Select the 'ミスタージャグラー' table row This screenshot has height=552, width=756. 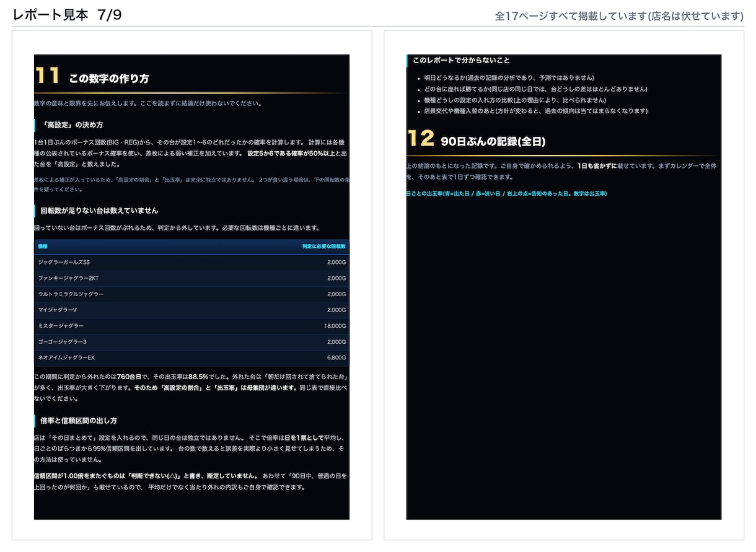click(x=191, y=326)
